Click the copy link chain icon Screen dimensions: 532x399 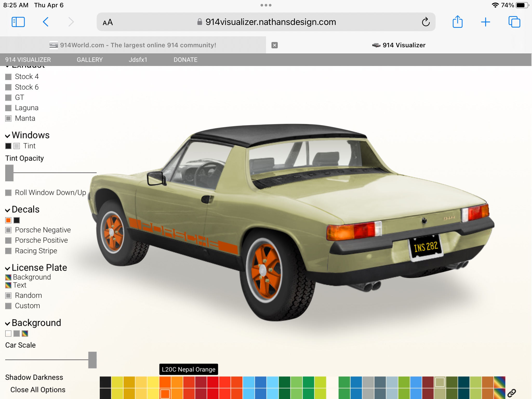tap(511, 393)
